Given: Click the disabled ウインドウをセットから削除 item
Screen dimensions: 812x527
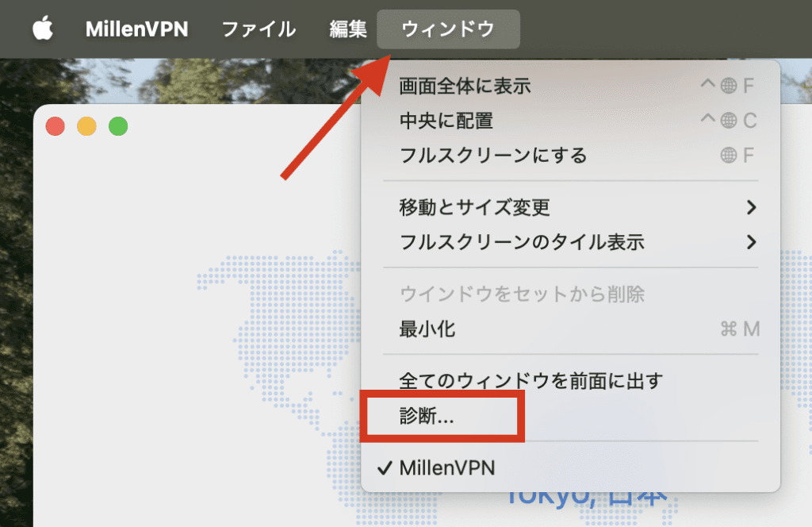Looking at the screenshot, I should click(x=522, y=294).
